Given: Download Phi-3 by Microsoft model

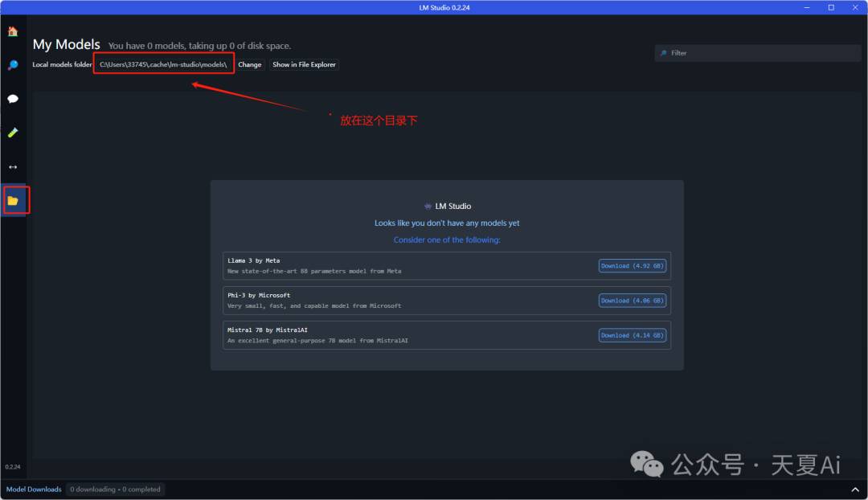Looking at the screenshot, I should pos(633,301).
